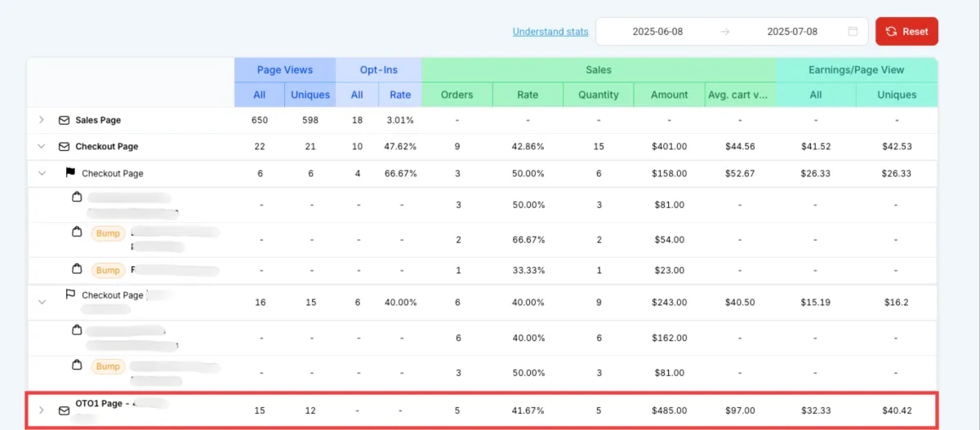Click the 650 page views value
980x430 pixels.
click(260, 120)
